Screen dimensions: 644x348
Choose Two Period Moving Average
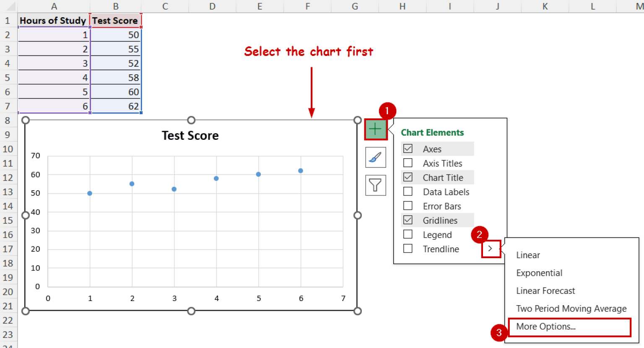[x=571, y=309]
